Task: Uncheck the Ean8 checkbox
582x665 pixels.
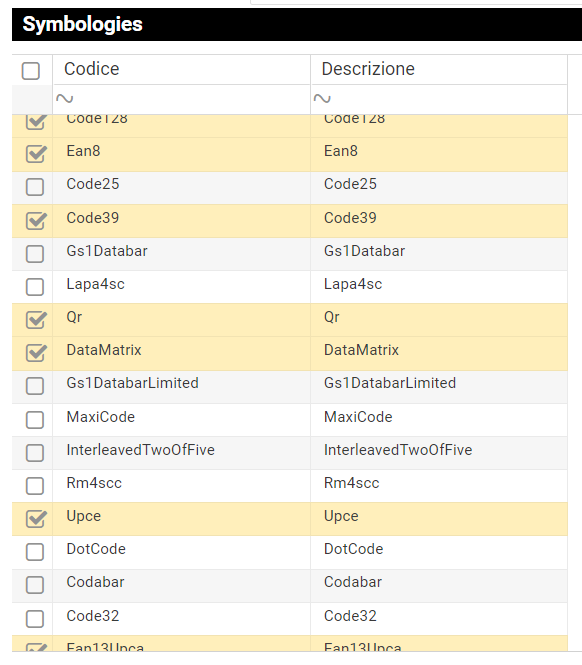Action: [35, 154]
